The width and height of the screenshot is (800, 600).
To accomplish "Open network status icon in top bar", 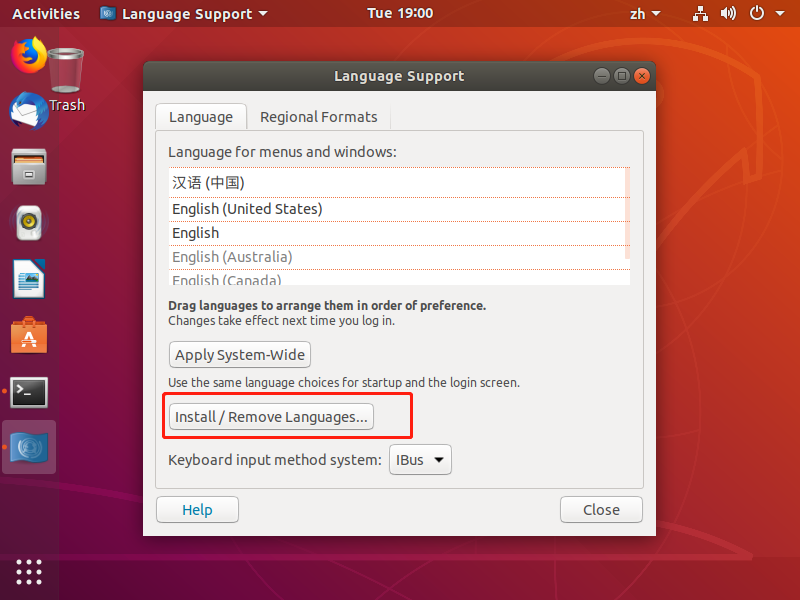I will (700, 14).
